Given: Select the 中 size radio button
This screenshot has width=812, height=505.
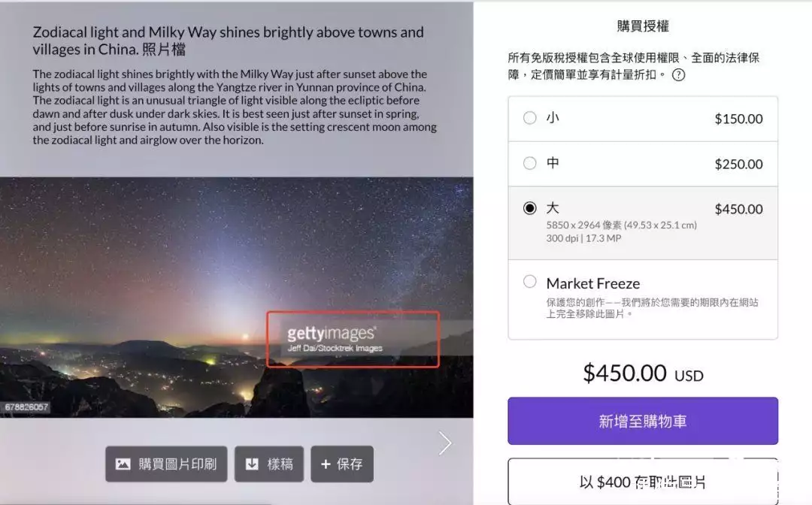Looking at the screenshot, I should click(x=530, y=164).
